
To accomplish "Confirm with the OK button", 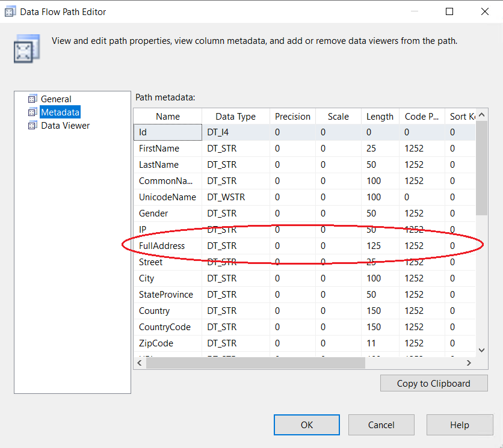I will (307, 425).
